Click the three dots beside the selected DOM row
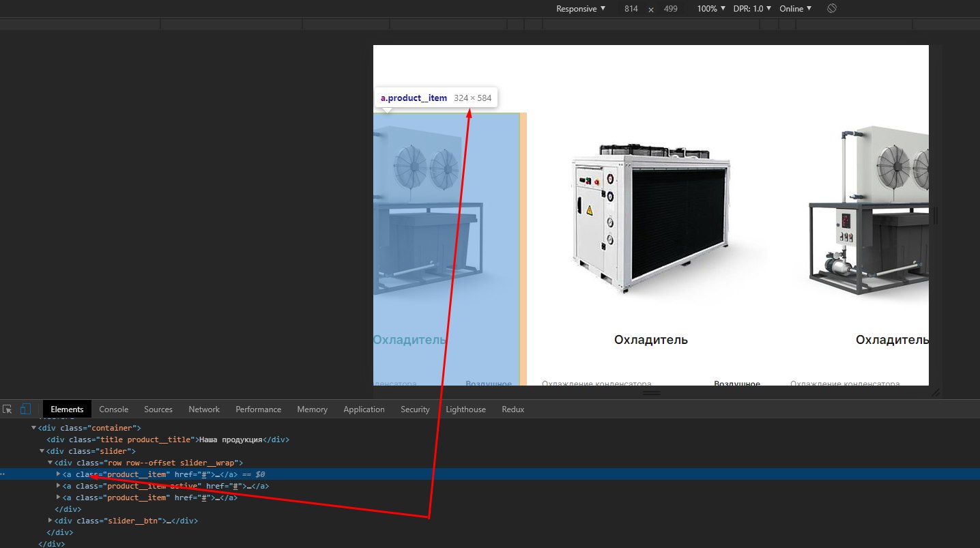This screenshot has width=980, height=548. [x=3, y=474]
